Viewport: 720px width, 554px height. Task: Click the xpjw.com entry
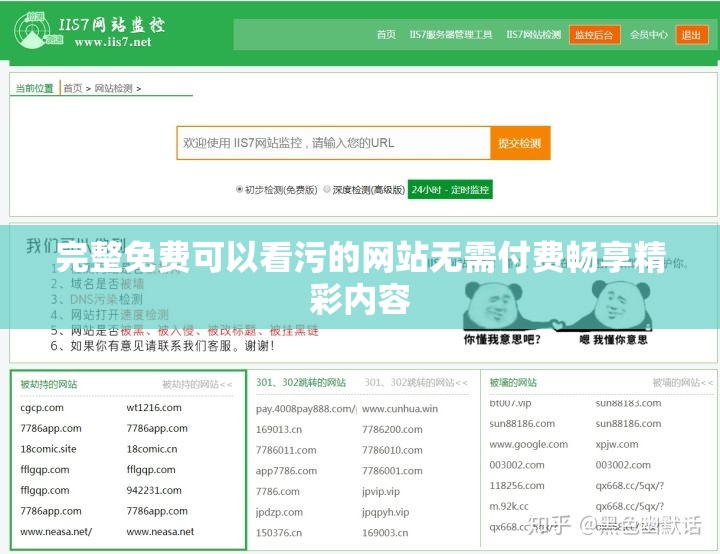point(617,445)
